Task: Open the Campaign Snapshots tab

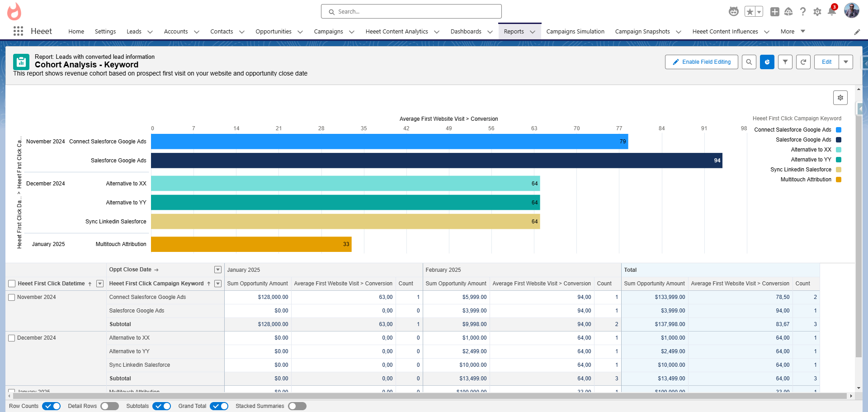Action: 642,32
